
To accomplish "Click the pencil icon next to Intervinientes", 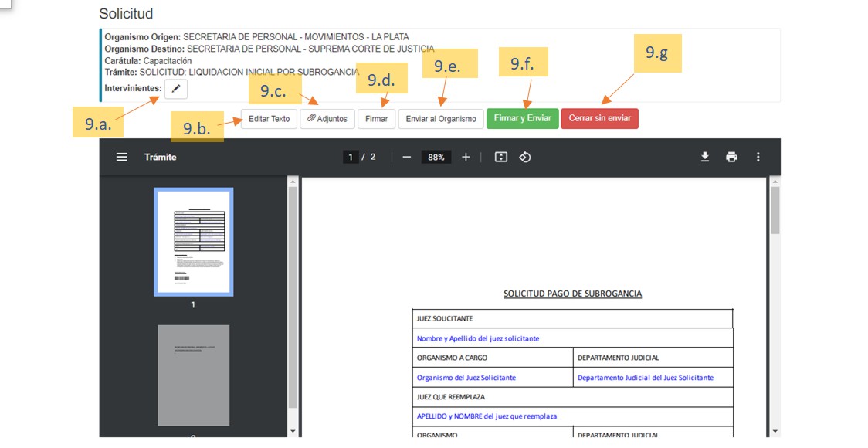I will point(175,89).
